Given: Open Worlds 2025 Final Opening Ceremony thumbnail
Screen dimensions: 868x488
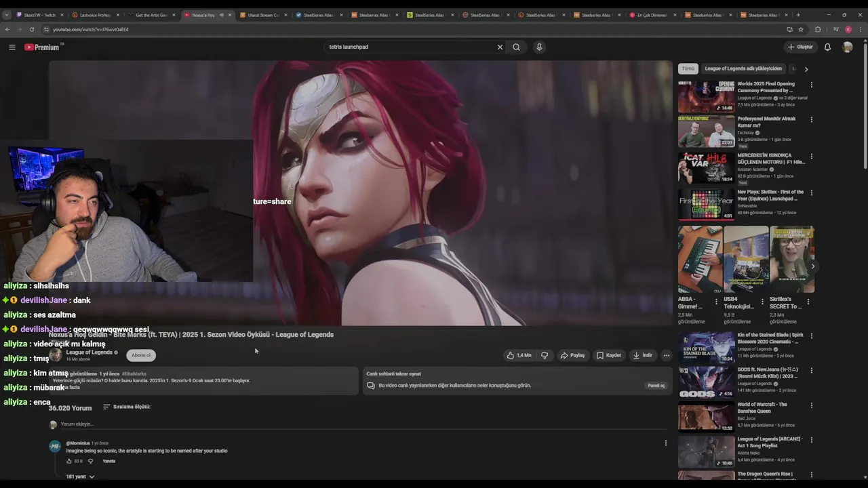Looking at the screenshot, I should coord(706,97).
